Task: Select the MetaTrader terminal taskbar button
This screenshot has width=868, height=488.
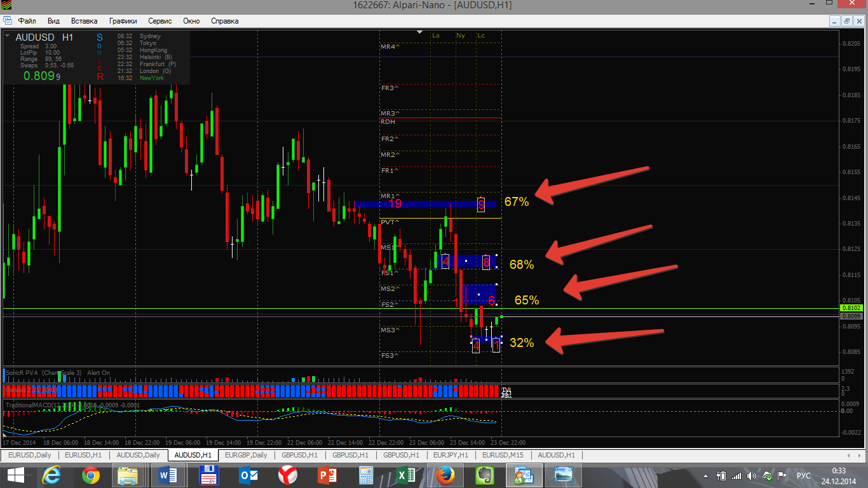Action: [524, 475]
